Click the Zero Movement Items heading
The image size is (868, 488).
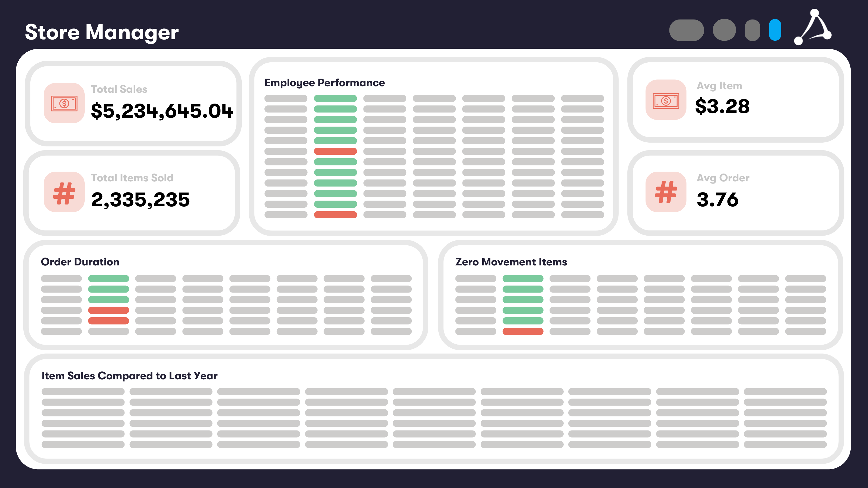511,262
